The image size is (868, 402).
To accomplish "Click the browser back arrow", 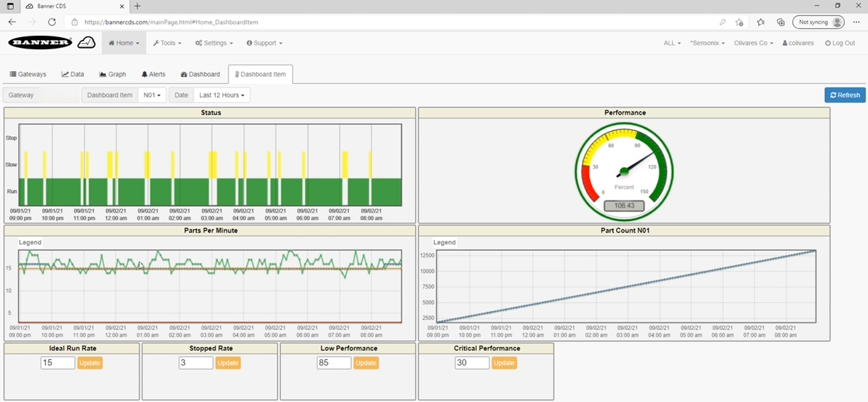I will click(x=12, y=22).
